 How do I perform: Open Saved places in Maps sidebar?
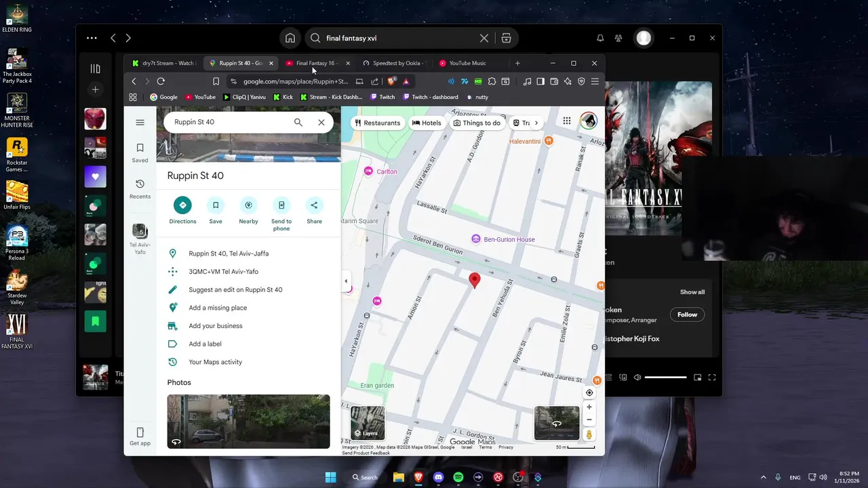click(x=140, y=152)
